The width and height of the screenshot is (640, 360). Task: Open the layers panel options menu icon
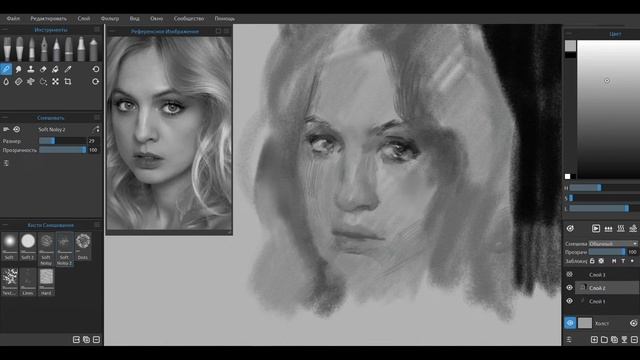(x=569, y=340)
